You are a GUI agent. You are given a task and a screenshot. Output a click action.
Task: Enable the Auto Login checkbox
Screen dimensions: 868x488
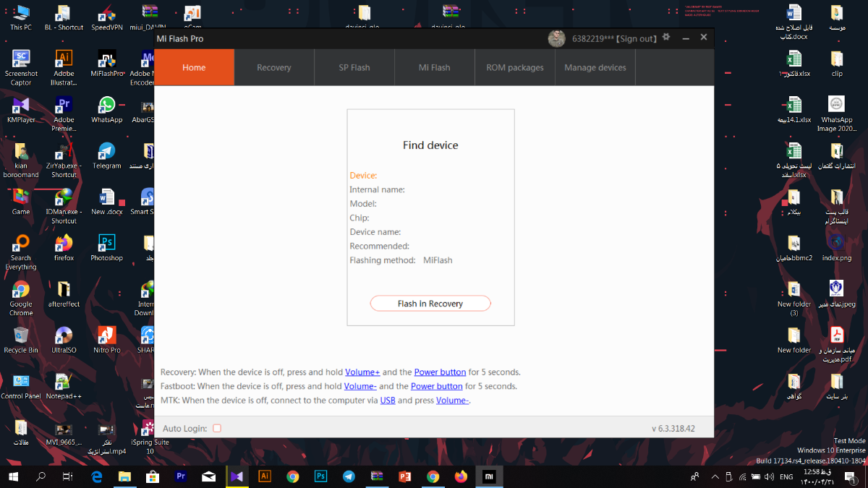[x=217, y=428]
